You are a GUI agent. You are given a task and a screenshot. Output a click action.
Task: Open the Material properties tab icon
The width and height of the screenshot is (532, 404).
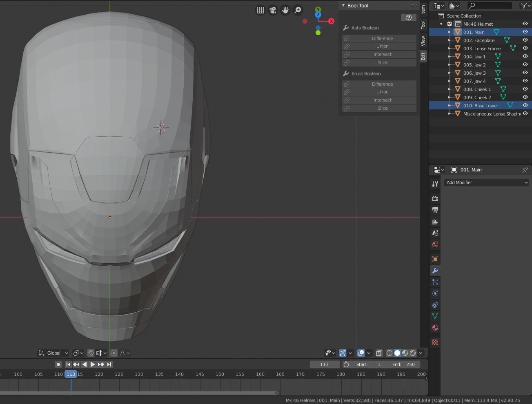tap(435, 328)
